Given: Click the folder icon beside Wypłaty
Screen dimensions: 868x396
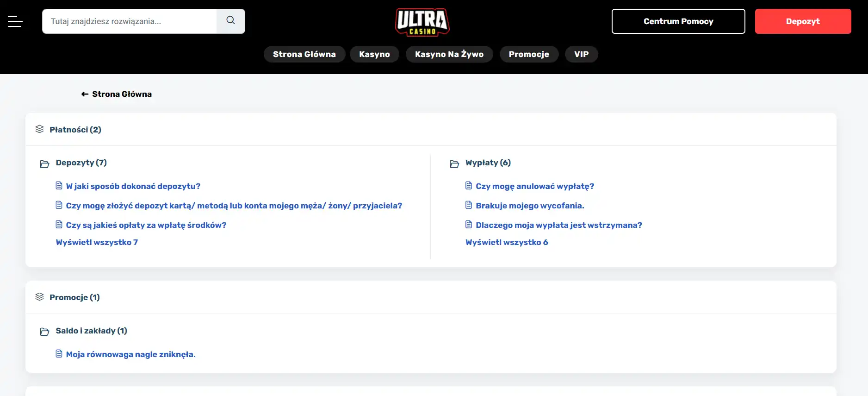Looking at the screenshot, I should tap(454, 163).
